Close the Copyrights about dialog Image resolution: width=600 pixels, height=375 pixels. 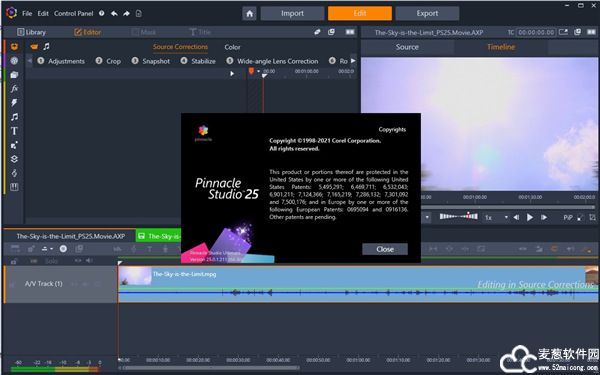pyautogui.click(x=385, y=249)
